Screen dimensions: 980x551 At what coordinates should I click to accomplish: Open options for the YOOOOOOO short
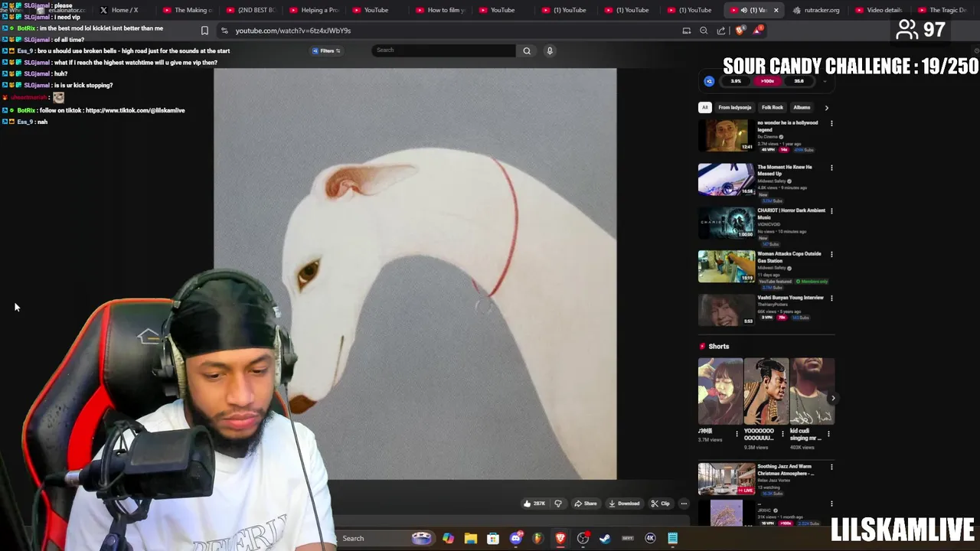[782, 434]
